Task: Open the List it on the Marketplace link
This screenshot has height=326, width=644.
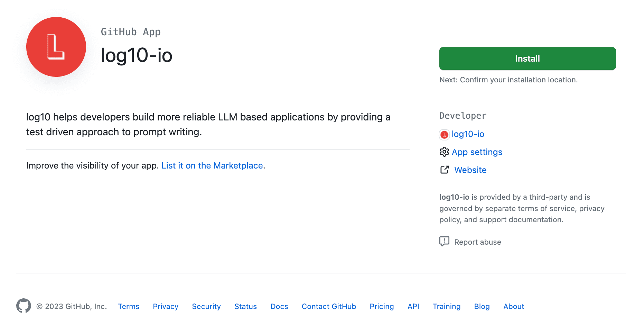Action: click(x=212, y=166)
